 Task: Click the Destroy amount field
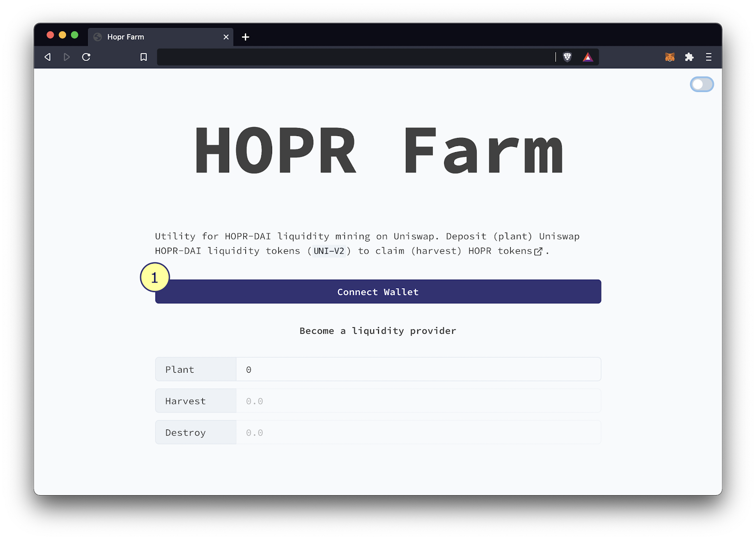click(418, 432)
